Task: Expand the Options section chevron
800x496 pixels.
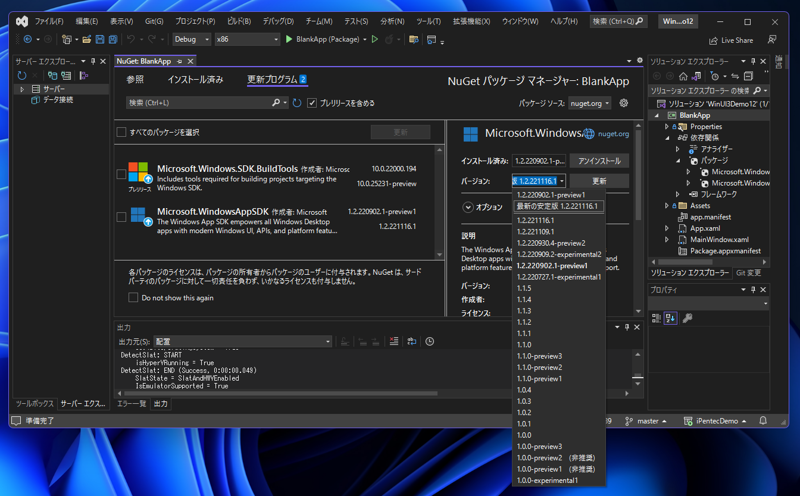Action: [468, 207]
